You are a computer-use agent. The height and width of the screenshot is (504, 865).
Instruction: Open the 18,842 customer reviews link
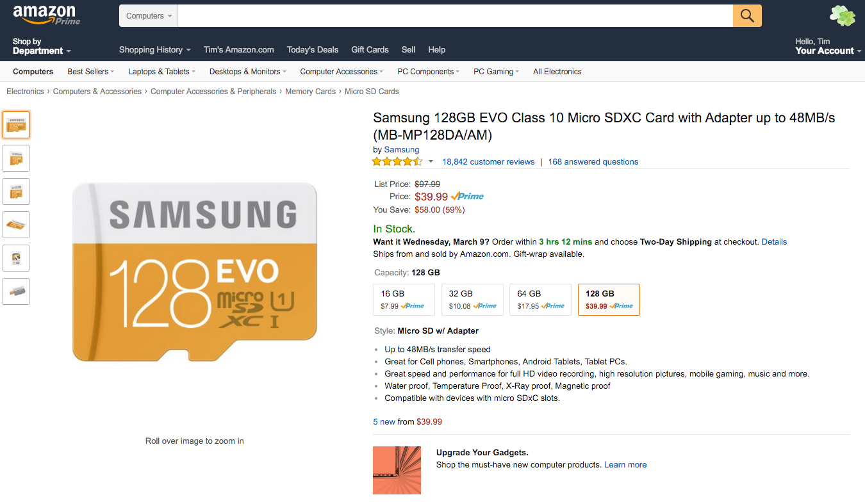pos(488,161)
